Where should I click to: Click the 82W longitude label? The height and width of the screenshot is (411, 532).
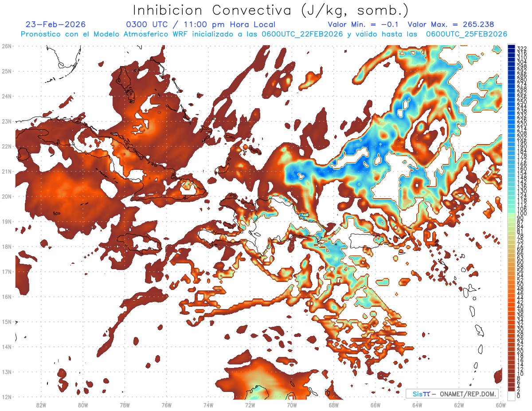[x=41, y=405]
